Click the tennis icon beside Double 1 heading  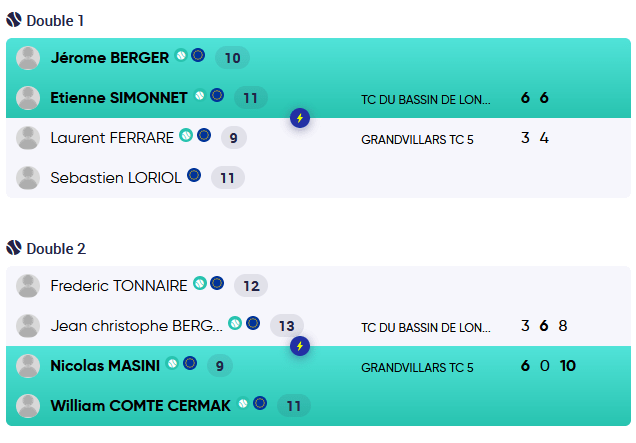click(x=14, y=20)
